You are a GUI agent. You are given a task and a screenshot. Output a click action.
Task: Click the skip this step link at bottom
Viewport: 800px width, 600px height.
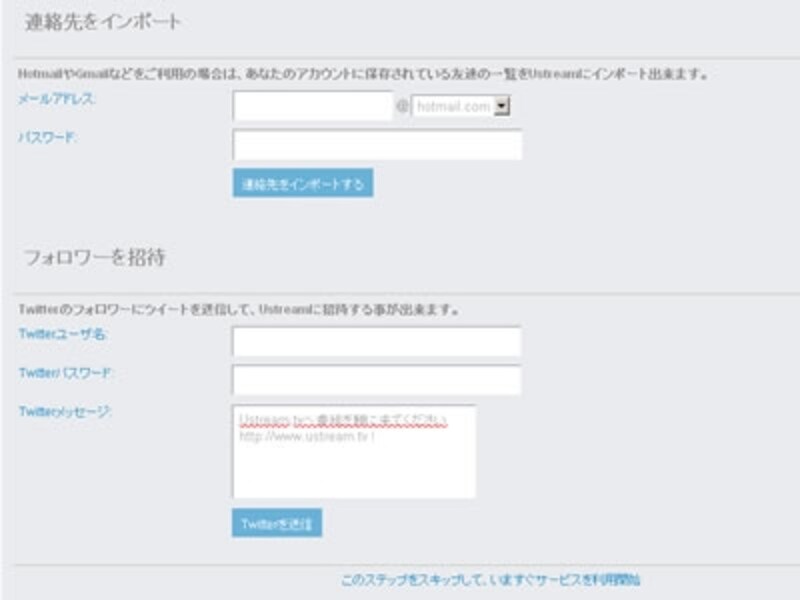tap(490, 580)
